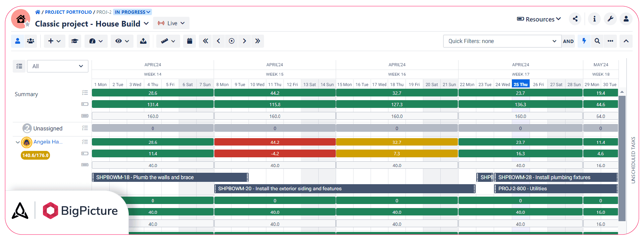
Task: Click the WEEK 15 header
Action: coord(275,74)
